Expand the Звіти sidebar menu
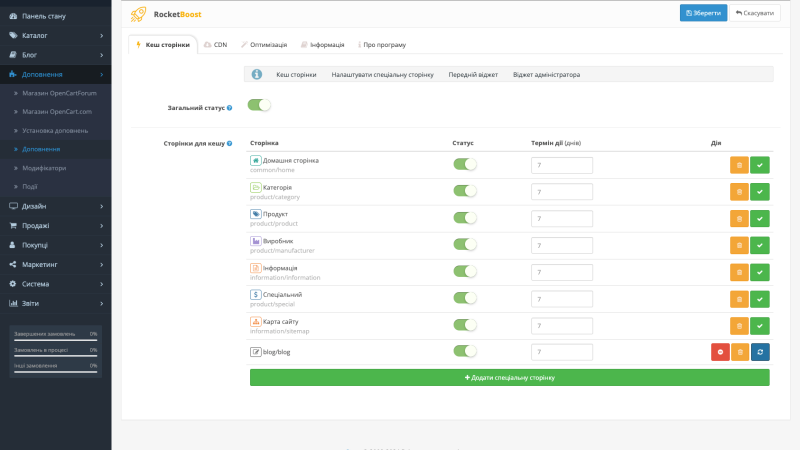This screenshot has height=450, width=800. coord(56,303)
